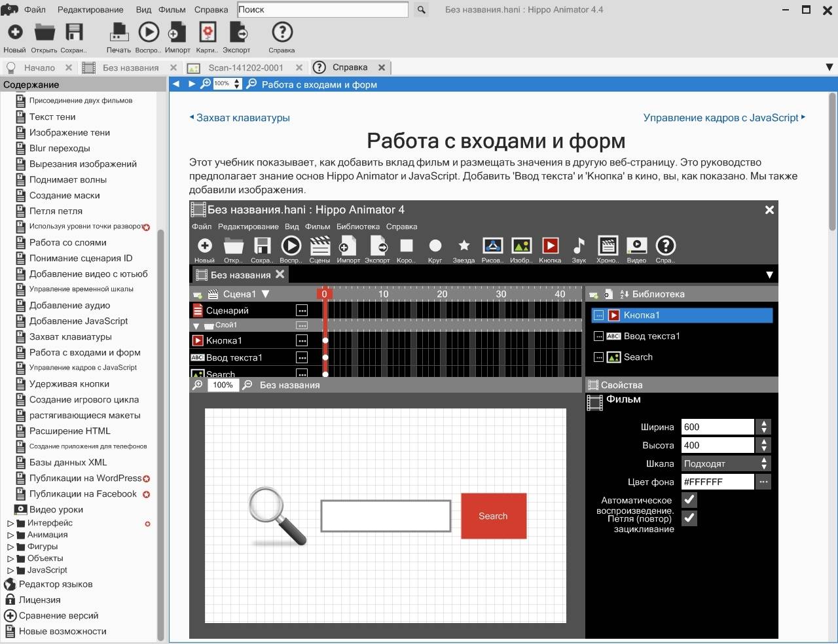The height and width of the screenshot is (644, 838).
Task: Open the Шкала Подходят dropdown
Action: [725, 463]
